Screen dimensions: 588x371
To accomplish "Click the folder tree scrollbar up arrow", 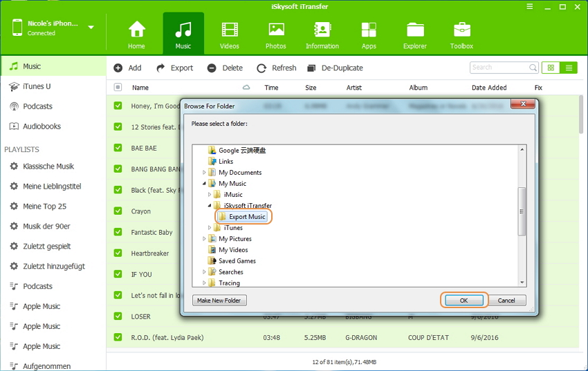I will pyautogui.click(x=522, y=149).
